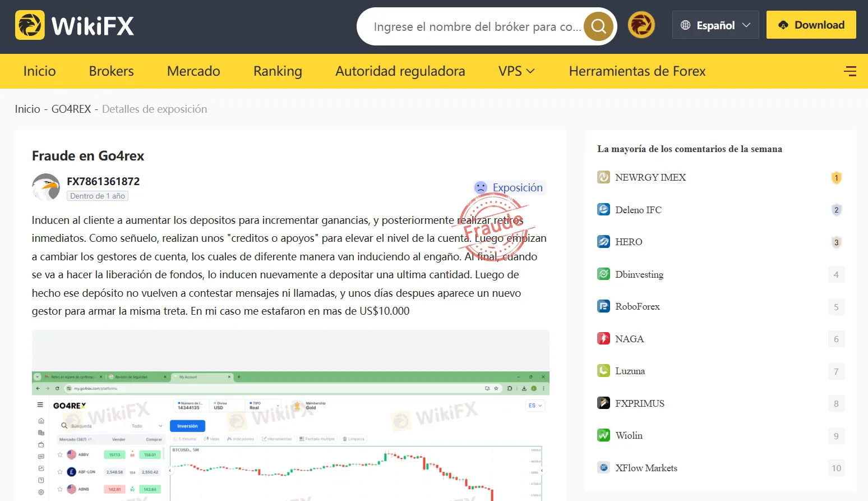Viewport: 868px width, 501px height.
Task: Click the RoboForex logo icon
Action: click(x=603, y=306)
